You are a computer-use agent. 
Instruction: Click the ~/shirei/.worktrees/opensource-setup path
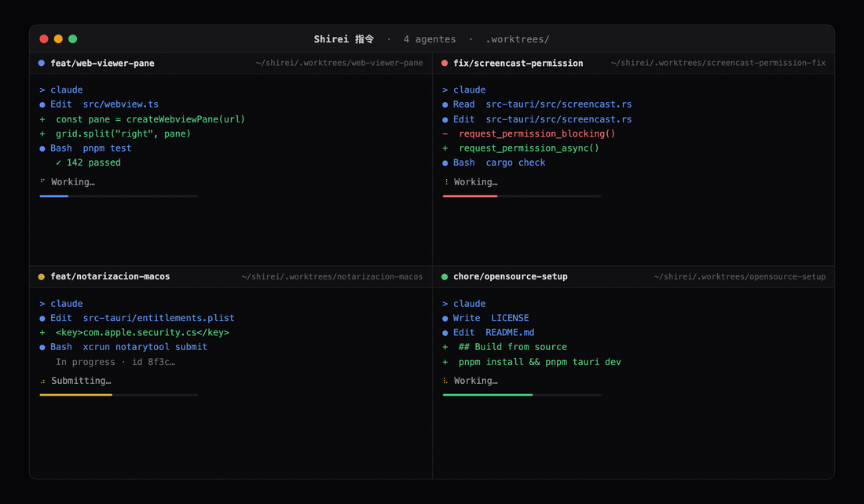(x=739, y=276)
